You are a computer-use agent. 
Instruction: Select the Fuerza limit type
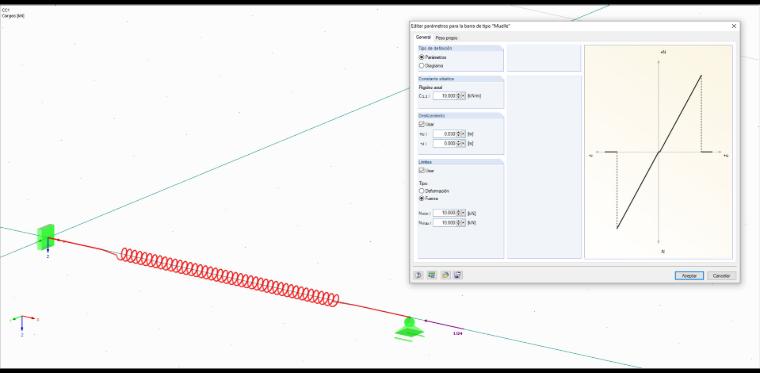click(422, 199)
